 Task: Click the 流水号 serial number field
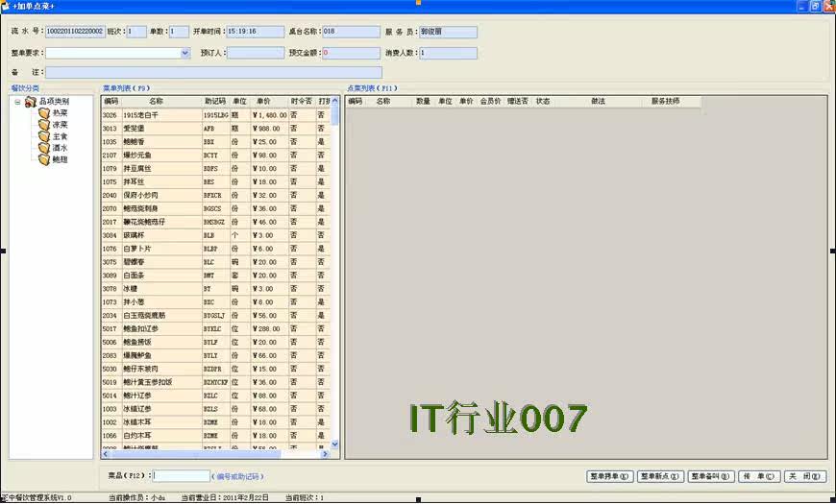pos(75,32)
